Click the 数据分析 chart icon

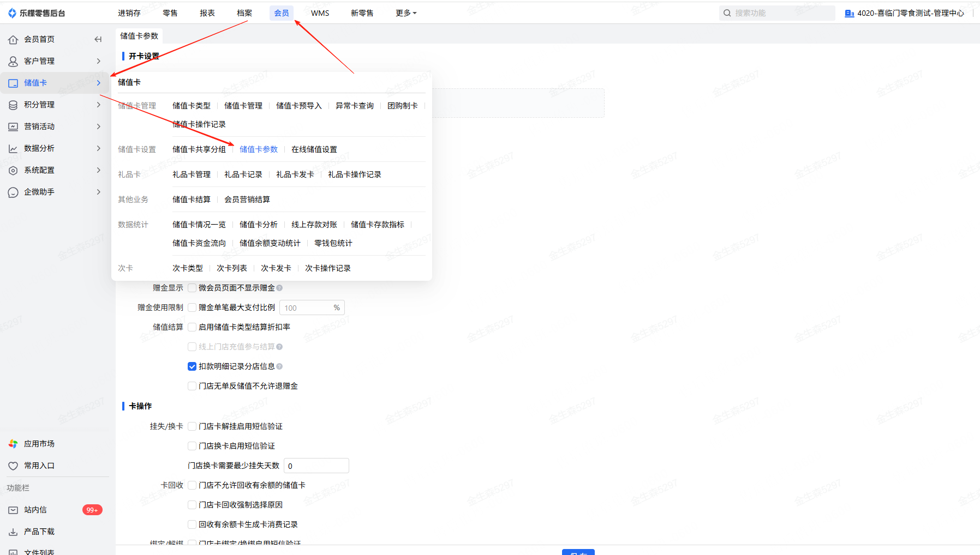[13, 148]
